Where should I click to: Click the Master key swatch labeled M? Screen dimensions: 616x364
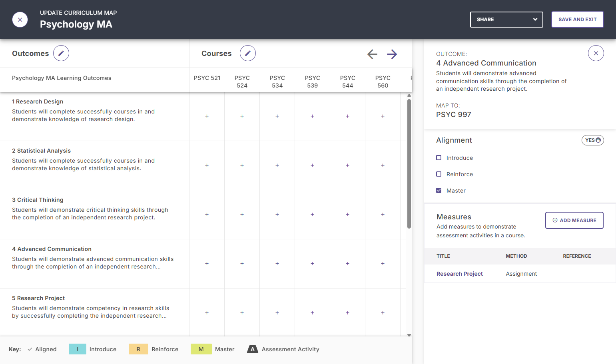(x=201, y=349)
